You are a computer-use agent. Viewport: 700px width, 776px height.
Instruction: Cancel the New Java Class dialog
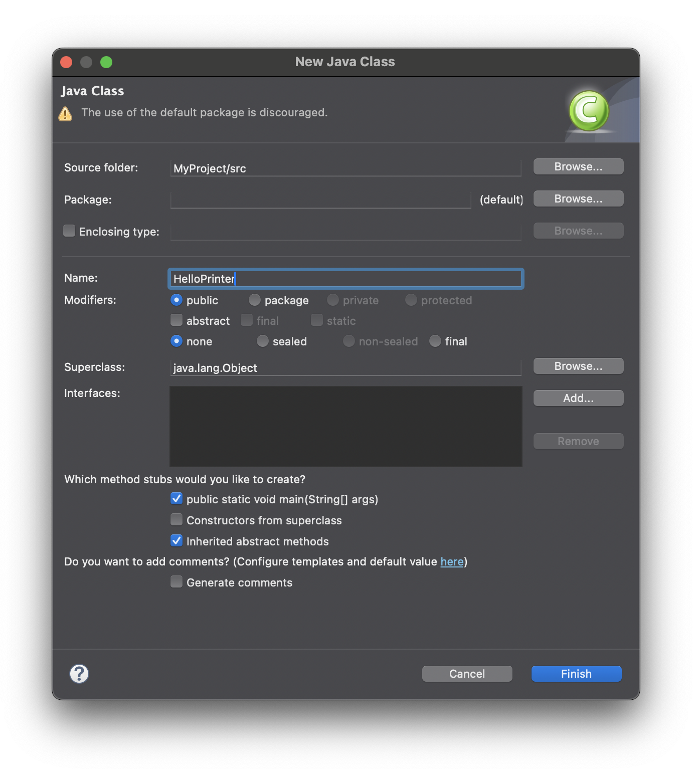(467, 674)
